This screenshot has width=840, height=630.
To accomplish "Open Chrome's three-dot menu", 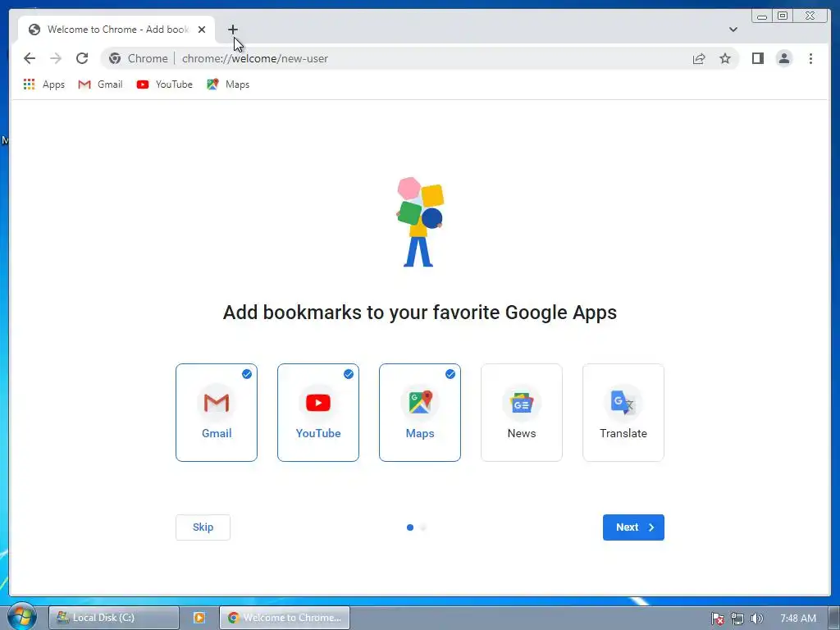I will coord(810,58).
